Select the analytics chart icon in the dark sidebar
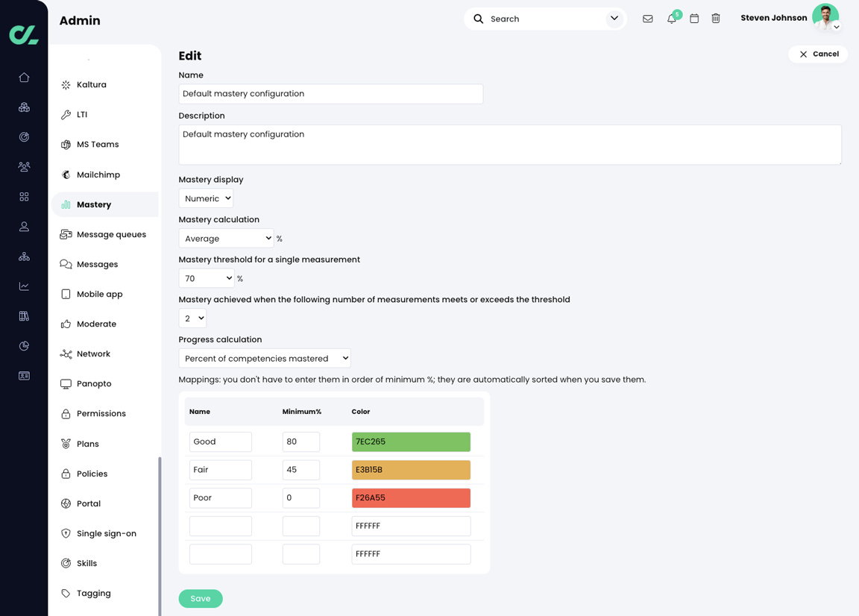 24,286
